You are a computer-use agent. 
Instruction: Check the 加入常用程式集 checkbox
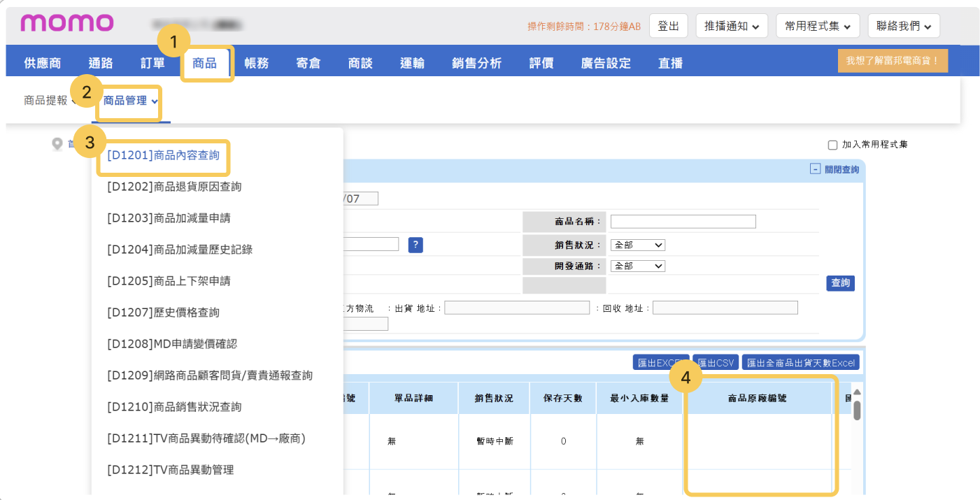pyautogui.click(x=832, y=145)
